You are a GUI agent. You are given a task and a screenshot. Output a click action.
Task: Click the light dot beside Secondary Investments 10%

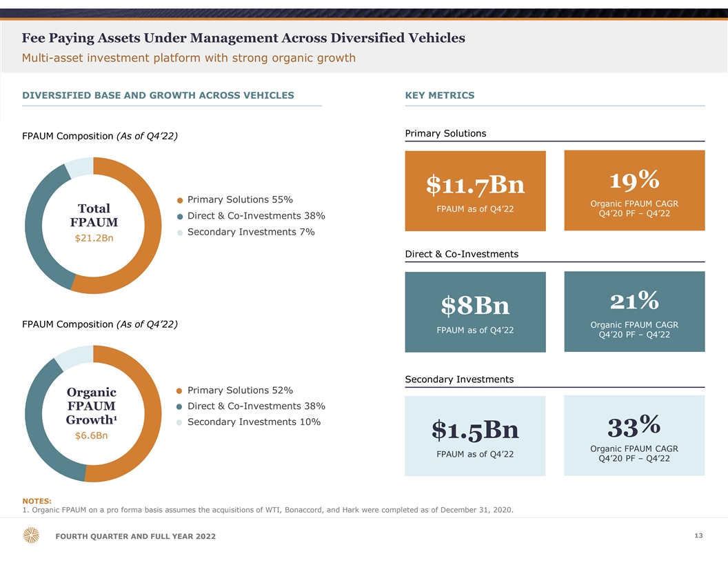point(180,423)
